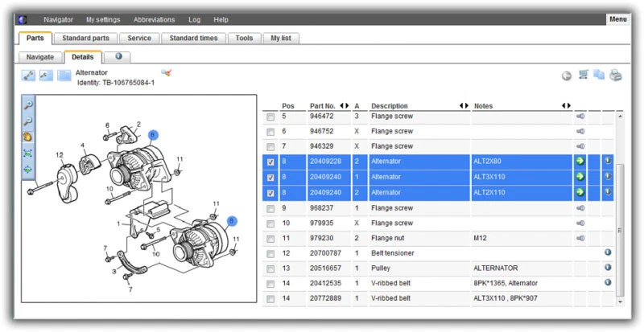
Task: Click the printer icon
Action: [615, 75]
